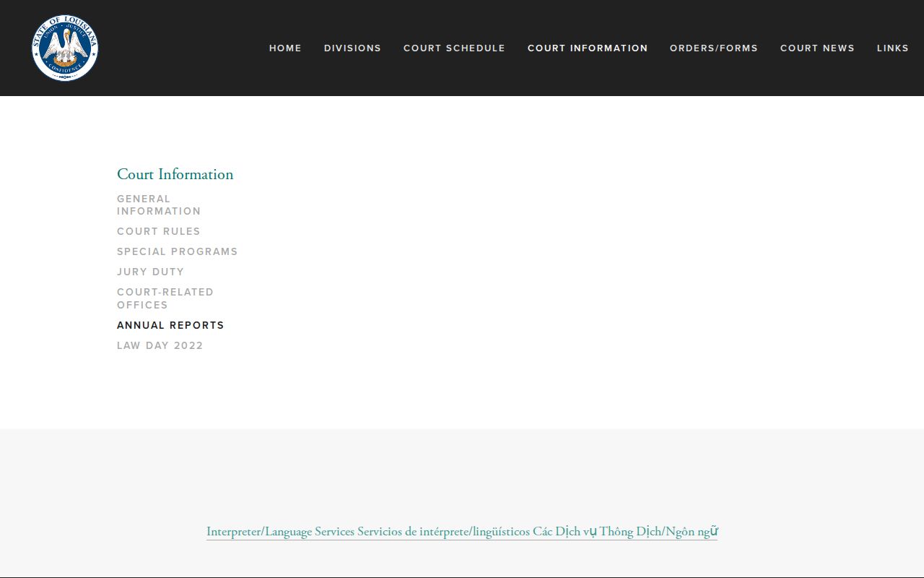924x578 pixels.
Task: Open the Orders/Forms menu item
Action: tap(714, 48)
